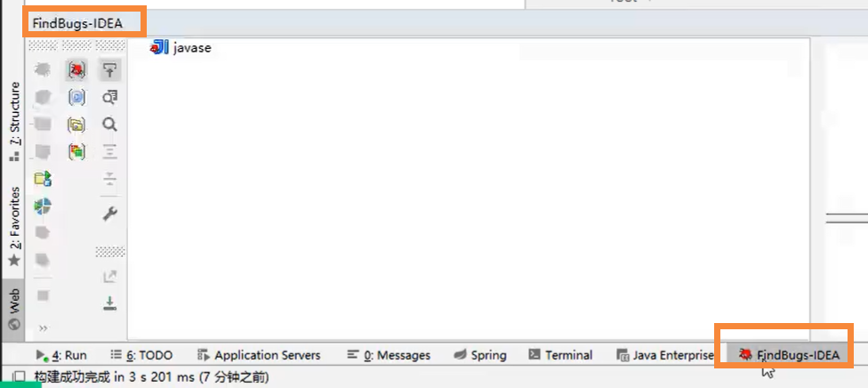This screenshot has width=868, height=388.
Task: Group results by package icon
Action: (76, 125)
